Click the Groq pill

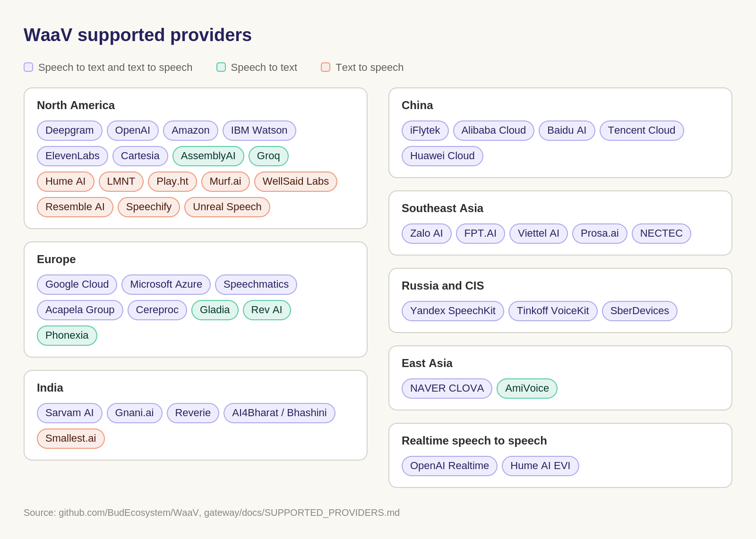268,156
